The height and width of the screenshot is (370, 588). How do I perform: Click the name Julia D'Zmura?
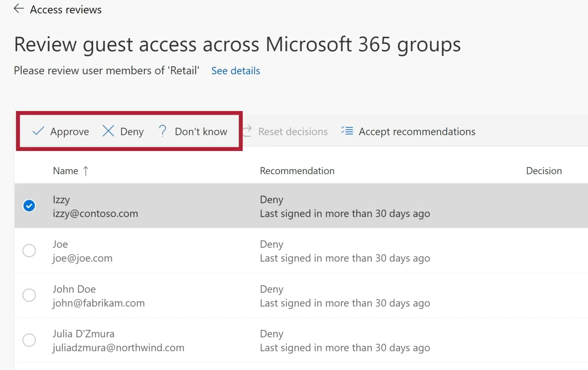84,334
